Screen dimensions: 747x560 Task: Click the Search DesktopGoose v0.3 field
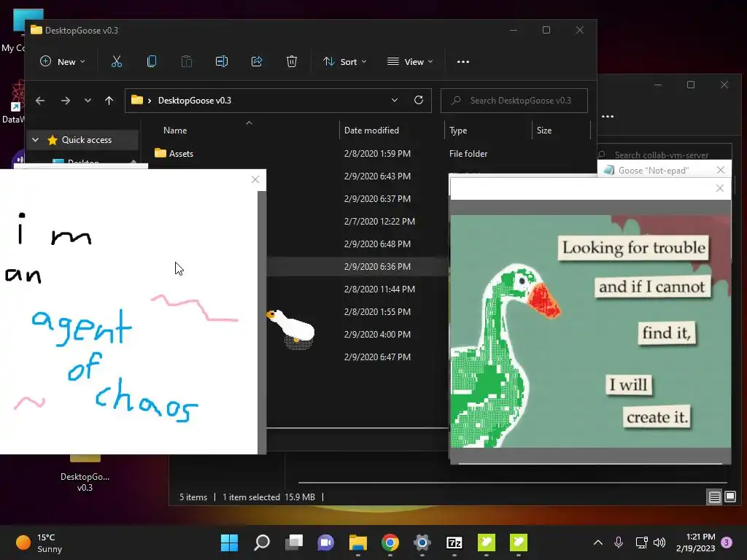point(514,101)
